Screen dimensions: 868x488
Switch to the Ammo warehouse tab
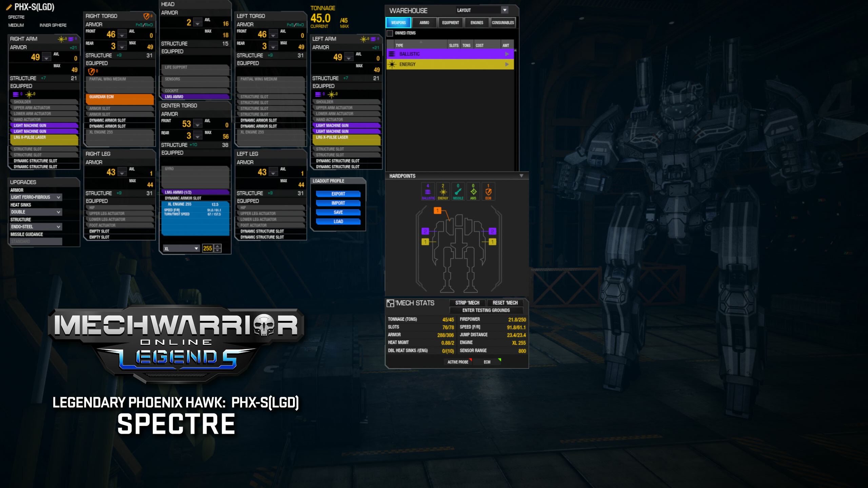pos(425,22)
